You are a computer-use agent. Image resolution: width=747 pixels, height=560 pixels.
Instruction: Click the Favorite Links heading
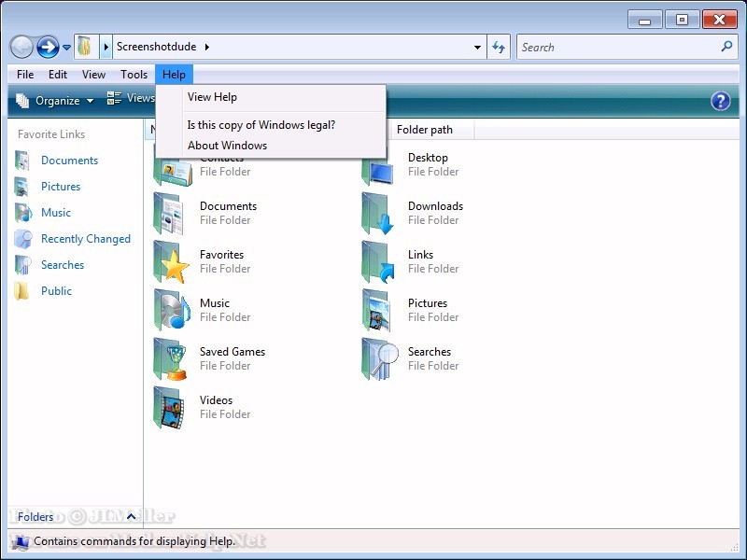coord(51,134)
